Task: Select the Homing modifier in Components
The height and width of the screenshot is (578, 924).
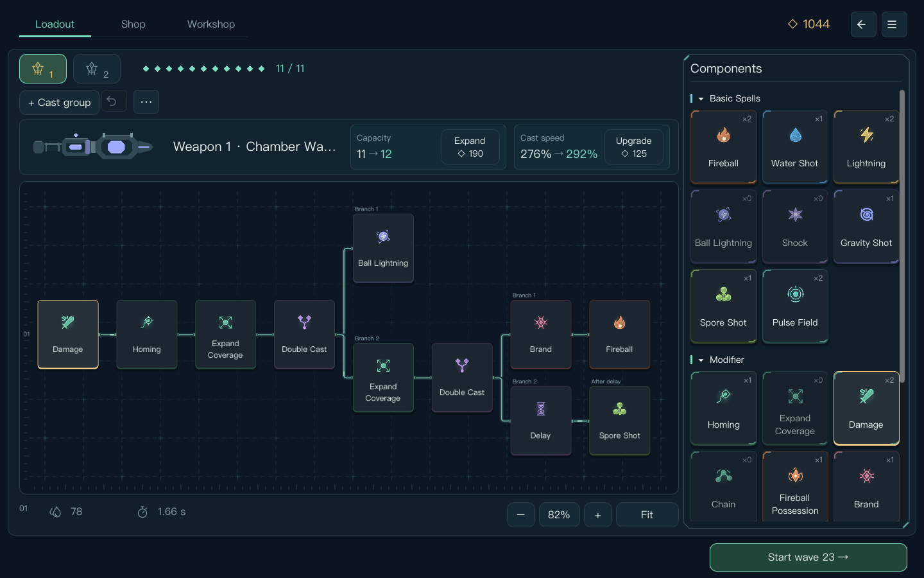Action: [723, 408]
